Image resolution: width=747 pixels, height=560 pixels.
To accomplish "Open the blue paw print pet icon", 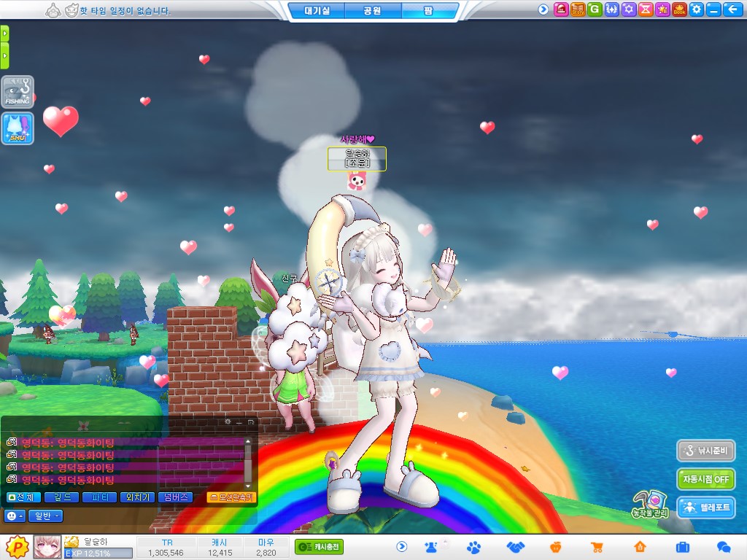I will tap(473, 547).
